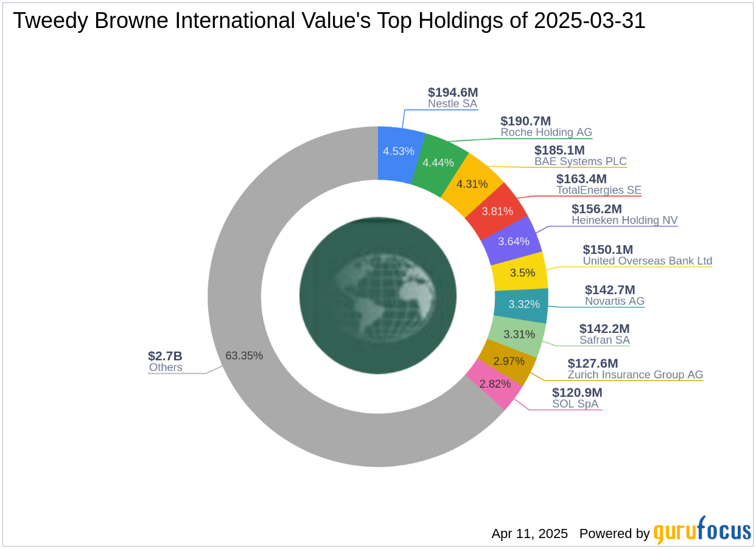Click the Nestle SA label
756x549 pixels.
click(x=452, y=104)
